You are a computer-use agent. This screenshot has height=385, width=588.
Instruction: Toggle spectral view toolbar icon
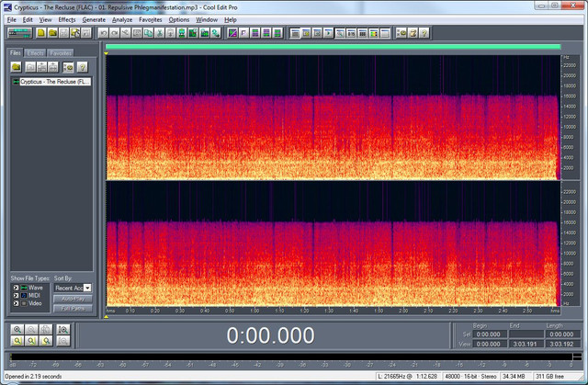point(232,33)
